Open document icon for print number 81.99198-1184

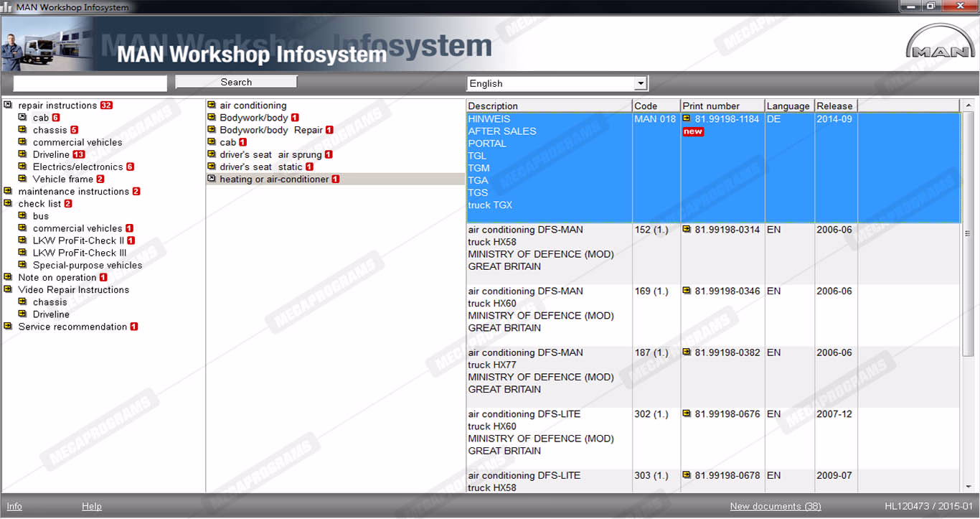(687, 118)
